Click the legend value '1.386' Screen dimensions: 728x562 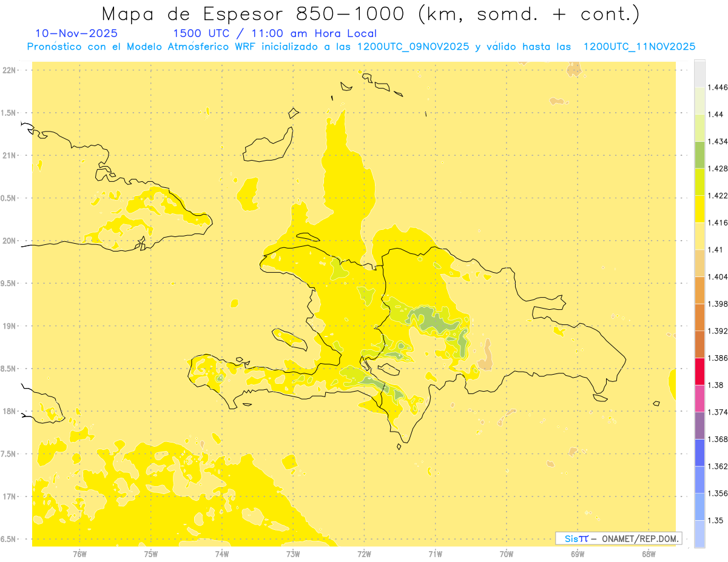717,358
